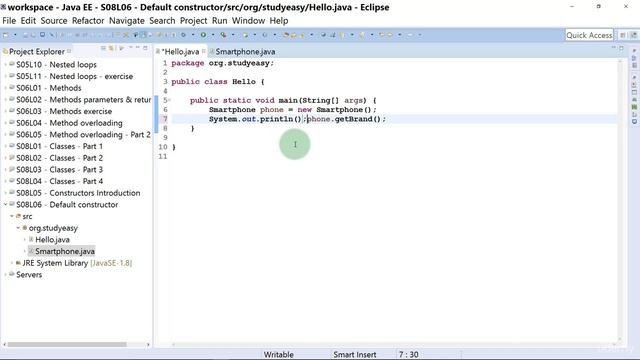
Task: Toggle the fold marker on line 5
Action: pyautogui.click(x=169, y=100)
